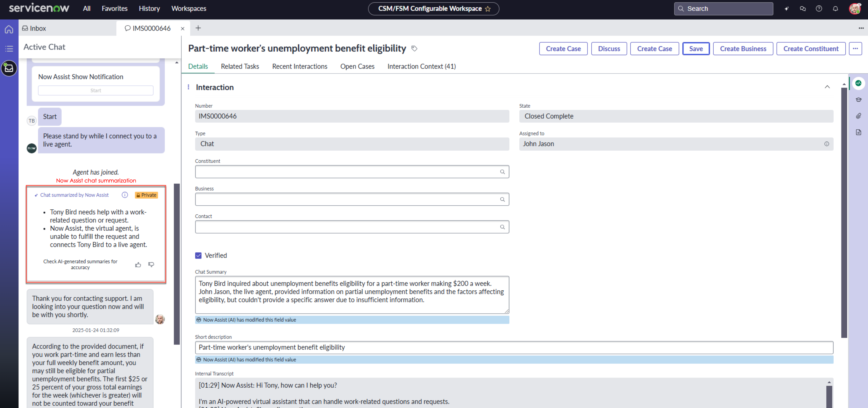Image resolution: width=868 pixels, height=408 pixels.
Task: Collapse the Interaction section chevron
Action: click(827, 87)
